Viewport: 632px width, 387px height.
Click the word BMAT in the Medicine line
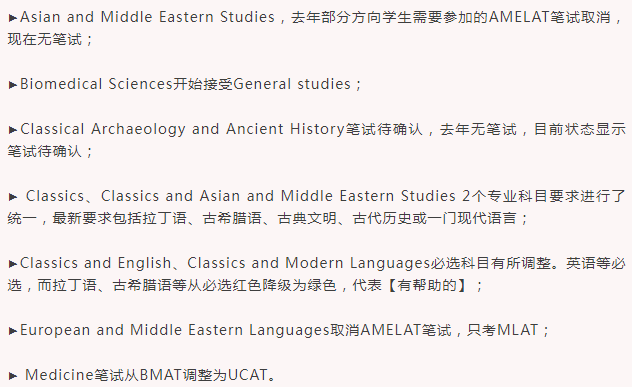click(x=160, y=375)
